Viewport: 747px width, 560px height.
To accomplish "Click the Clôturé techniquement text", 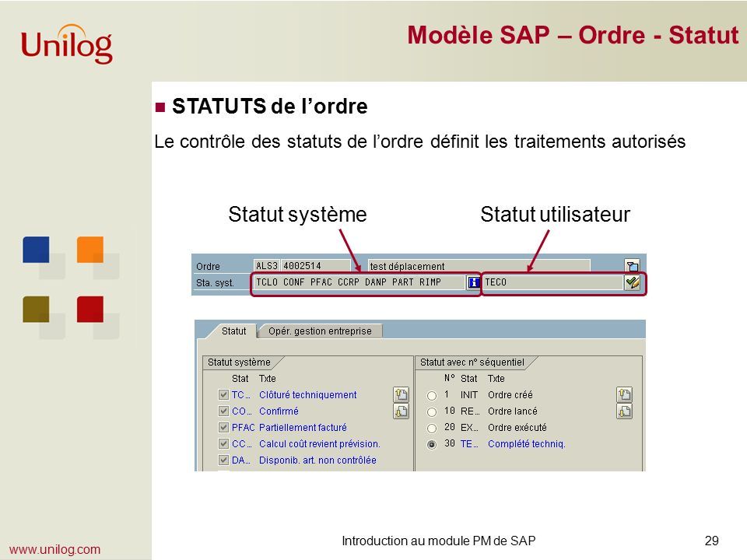I will (x=308, y=395).
